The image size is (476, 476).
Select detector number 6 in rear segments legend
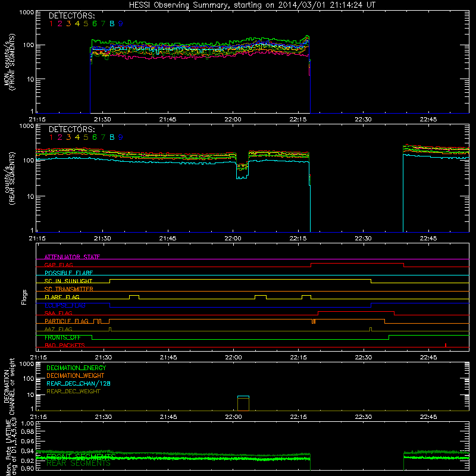tap(95, 137)
